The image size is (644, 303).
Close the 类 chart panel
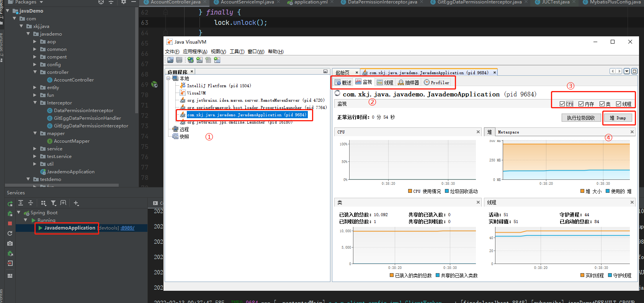click(478, 202)
